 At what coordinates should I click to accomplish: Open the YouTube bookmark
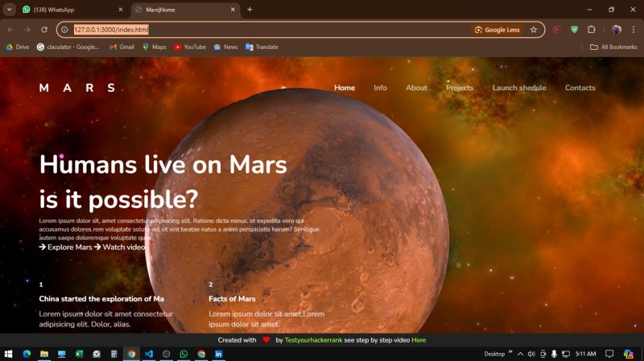(x=190, y=47)
